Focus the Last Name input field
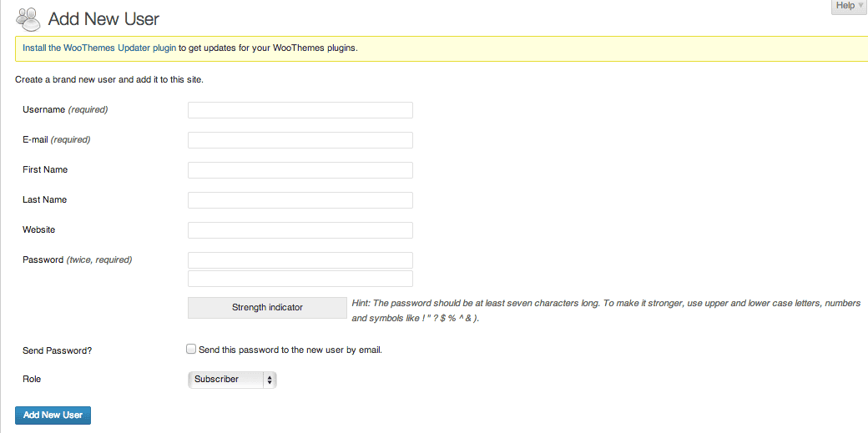868x433 pixels. pos(300,200)
